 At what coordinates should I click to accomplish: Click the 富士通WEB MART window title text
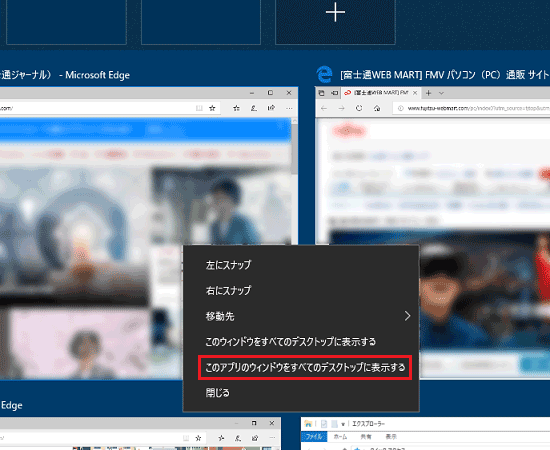pyautogui.click(x=445, y=75)
